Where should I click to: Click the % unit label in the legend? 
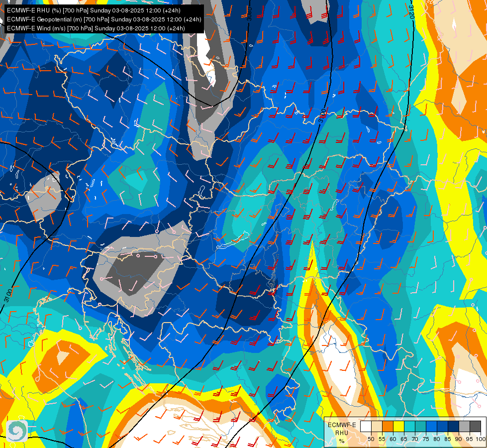coord(342,441)
